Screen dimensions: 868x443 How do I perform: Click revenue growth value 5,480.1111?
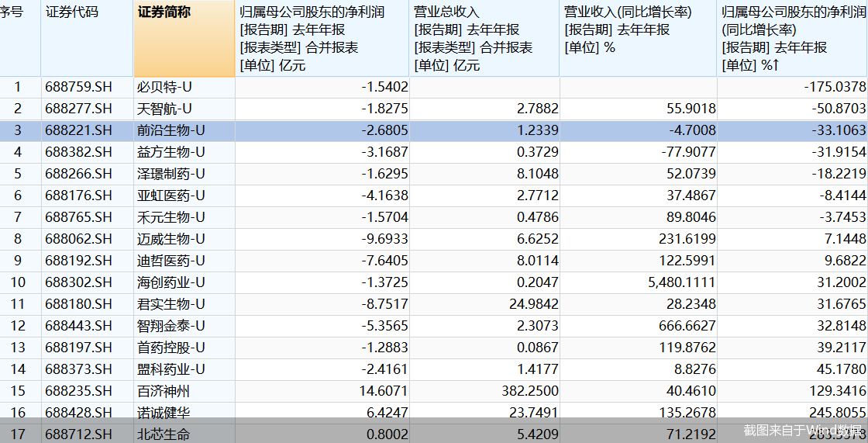[681, 282]
